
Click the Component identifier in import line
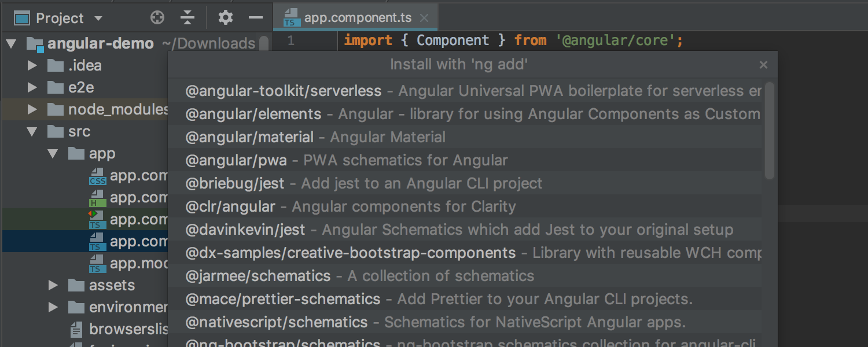(x=453, y=40)
